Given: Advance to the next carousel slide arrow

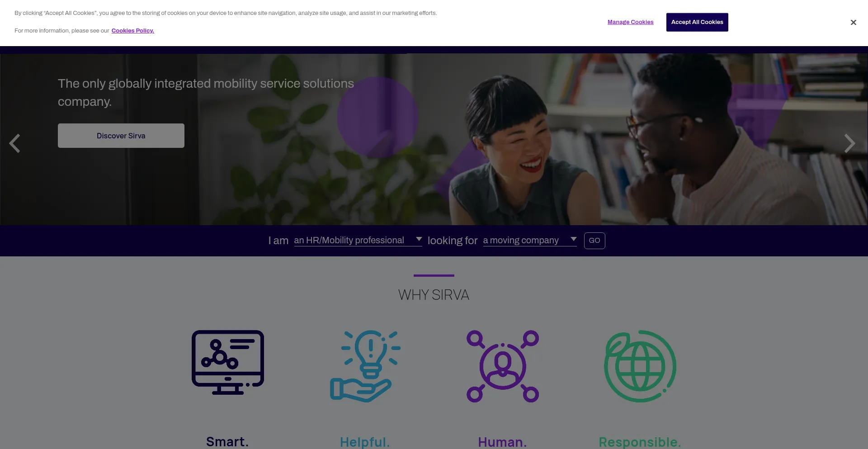Looking at the screenshot, I should pos(850,143).
